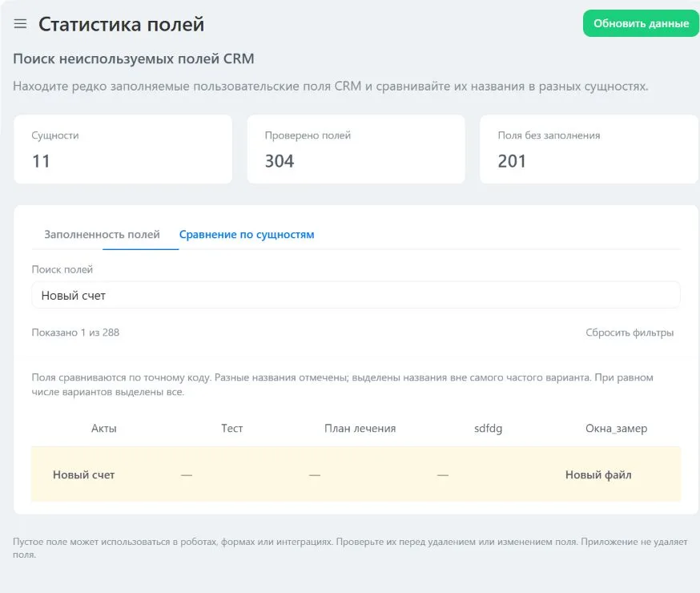The width and height of the screenshot is (700, 593).
Task: Open the hamburger menu icon
Action: [x=20, y=24]
